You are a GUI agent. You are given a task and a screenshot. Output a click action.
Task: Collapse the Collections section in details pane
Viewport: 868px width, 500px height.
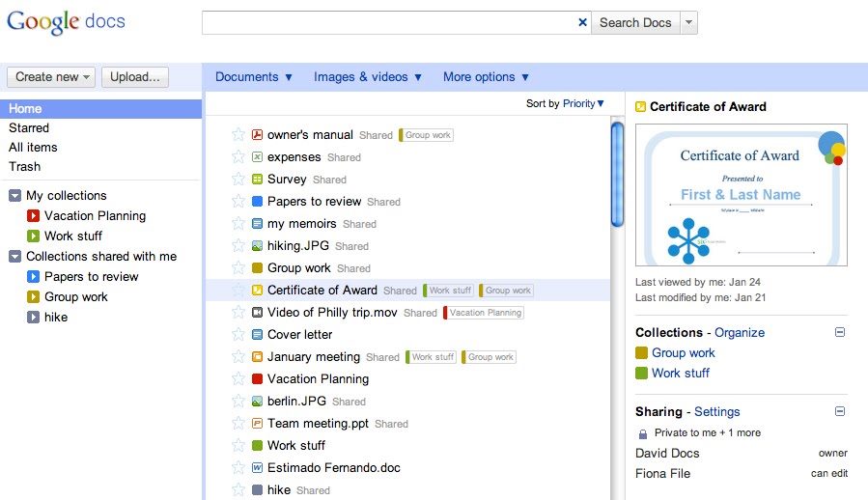click(x=840, y=332)
